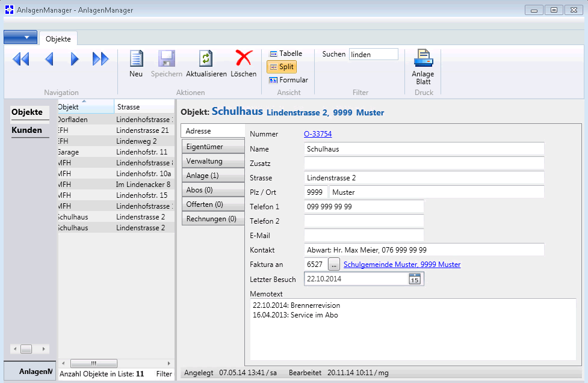Sort the list by Strasse column
Viewport: 588px width, 383px height.
tap(144, 107)
